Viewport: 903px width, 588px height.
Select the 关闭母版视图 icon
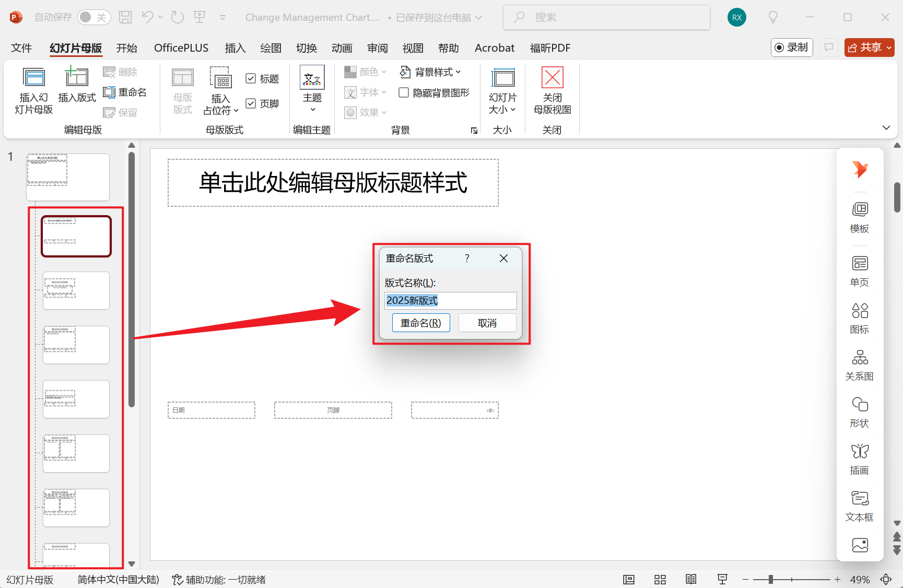coord(552,90)
